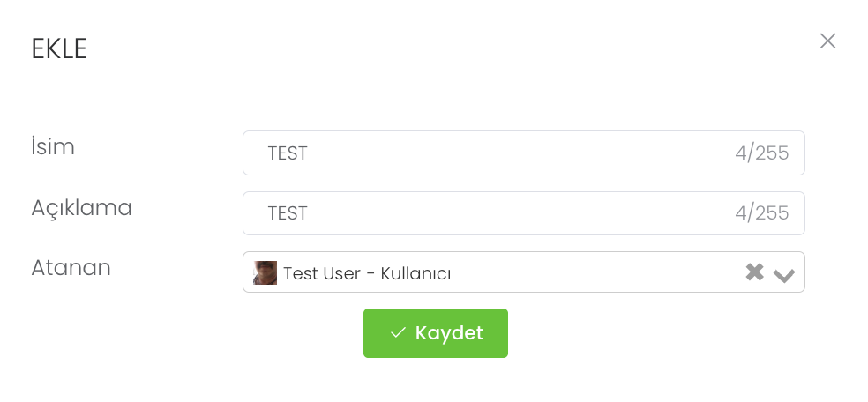Click the İsim field label
The height and width of the screenshot is (402, 868).
[53, 147]
